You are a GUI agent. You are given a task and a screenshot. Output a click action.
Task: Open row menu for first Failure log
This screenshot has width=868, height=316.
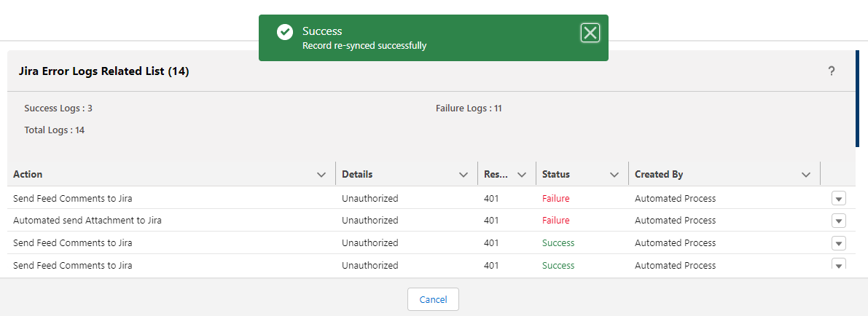(x=839, y=198)
